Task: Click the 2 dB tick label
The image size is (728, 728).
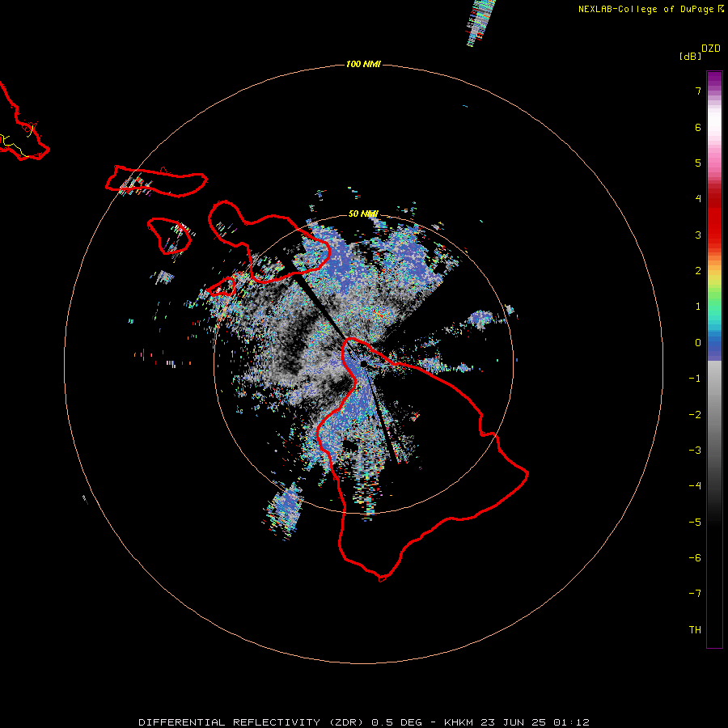Action: point(698,271)
